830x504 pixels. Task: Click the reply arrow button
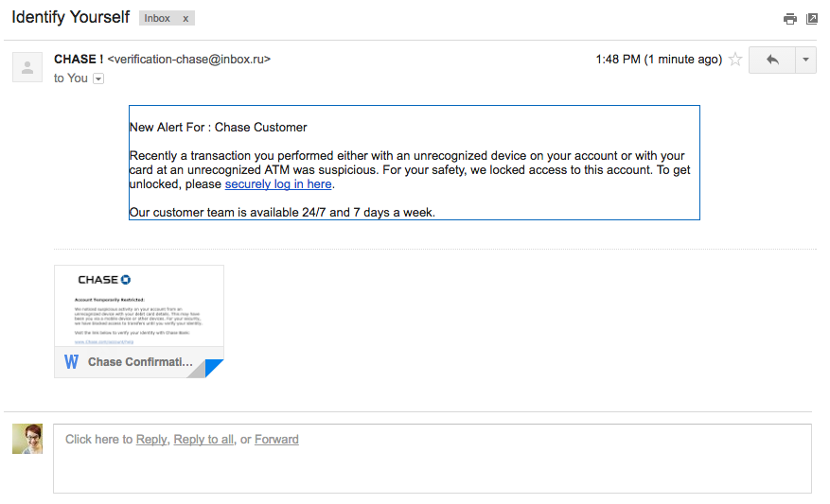(x=771, y=60)
